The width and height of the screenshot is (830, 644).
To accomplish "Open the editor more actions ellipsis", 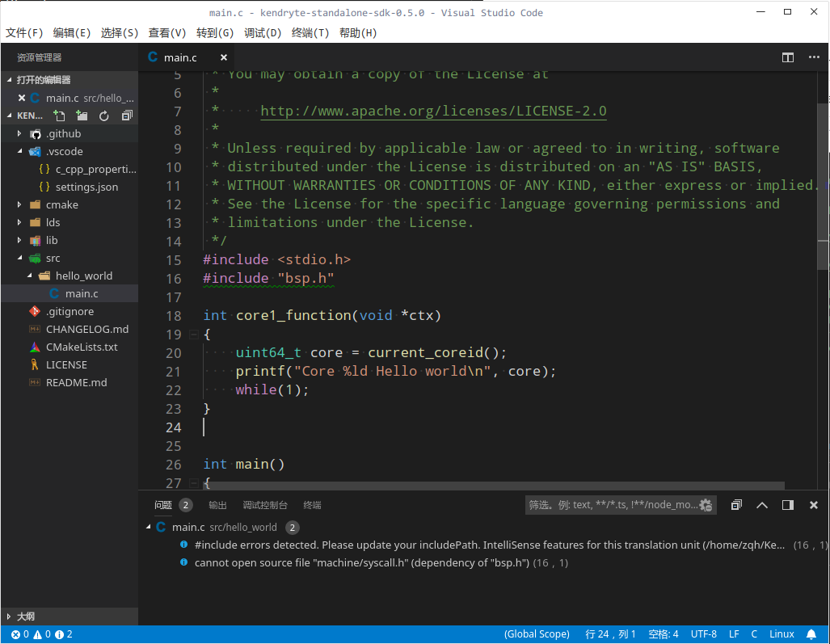I will (813, 57).
